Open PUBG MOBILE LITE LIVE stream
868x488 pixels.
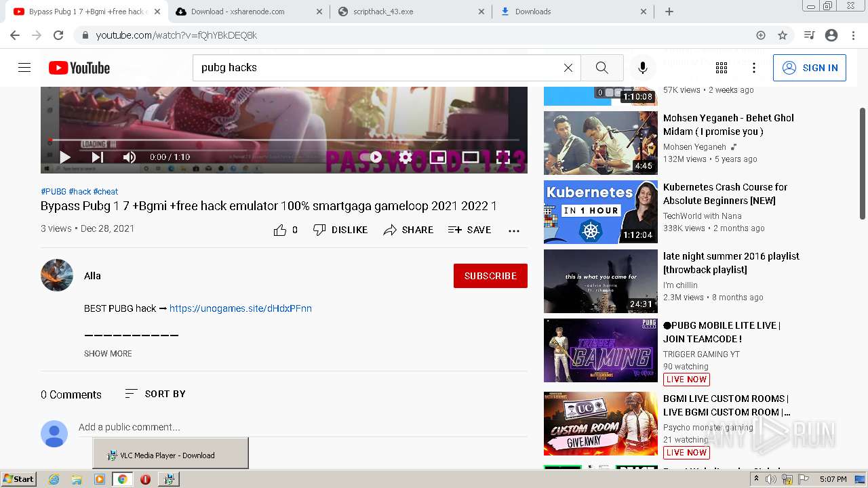601,350
